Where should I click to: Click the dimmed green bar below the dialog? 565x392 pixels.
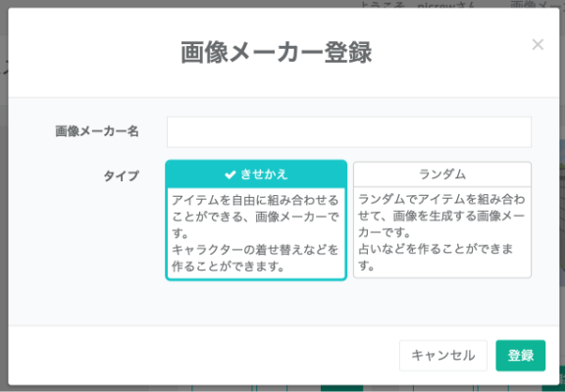point(341,388)
